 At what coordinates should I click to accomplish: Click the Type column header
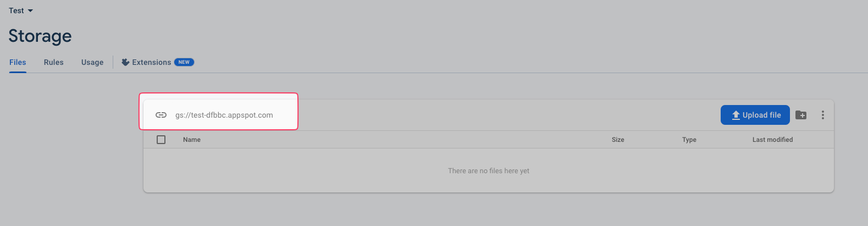click(689, 140)
